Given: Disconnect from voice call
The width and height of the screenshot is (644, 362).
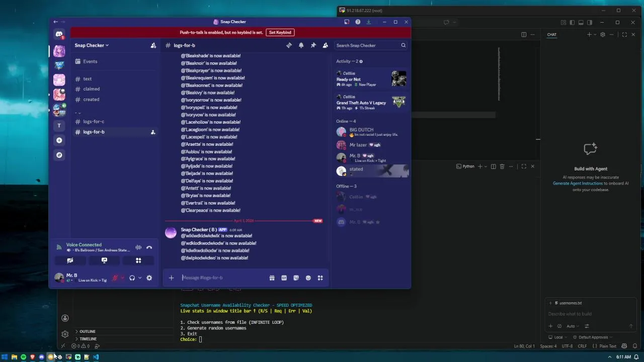Looking at the screenshot, I should pos(149,247).
